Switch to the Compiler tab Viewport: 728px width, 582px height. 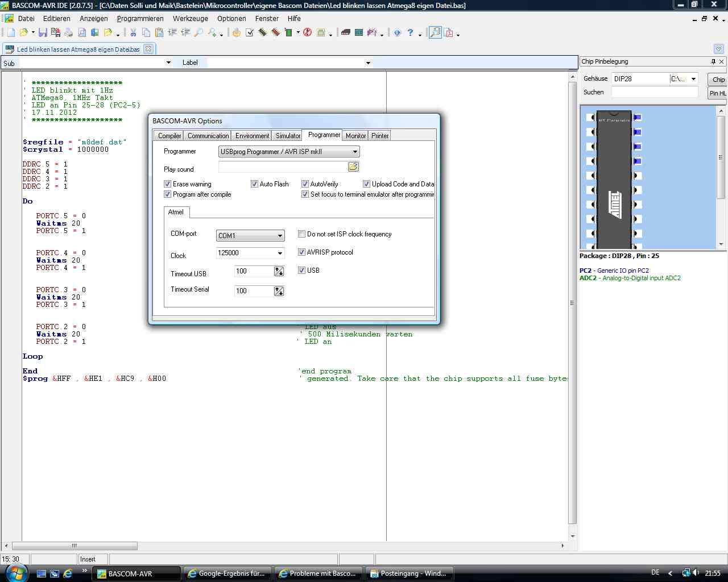pyautogui.click(x=169, y=136)
